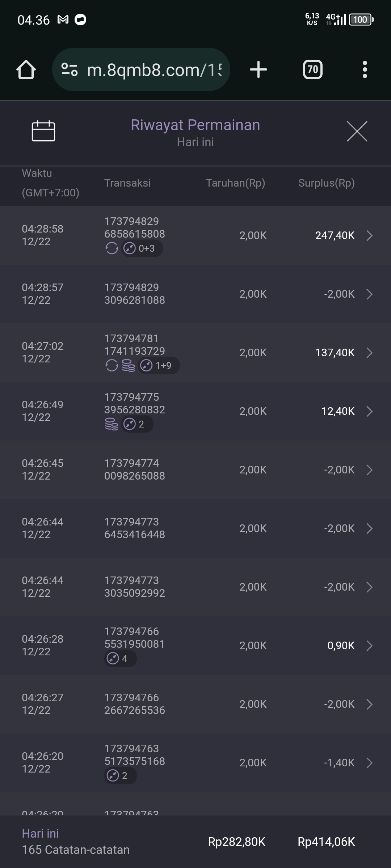Tap the Gmail notification icon in status bar

tap(63, 20)
